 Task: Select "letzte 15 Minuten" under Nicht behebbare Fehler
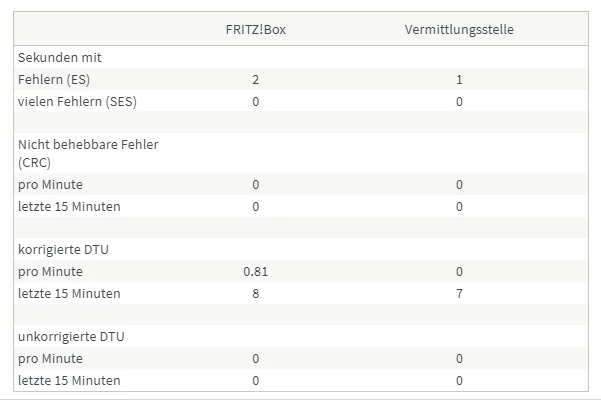click(x=69, y=206)
